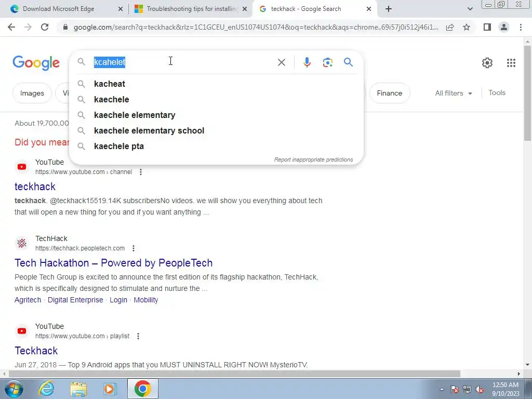Expand the All filters dropdown
532x399 pixels.
453,93
